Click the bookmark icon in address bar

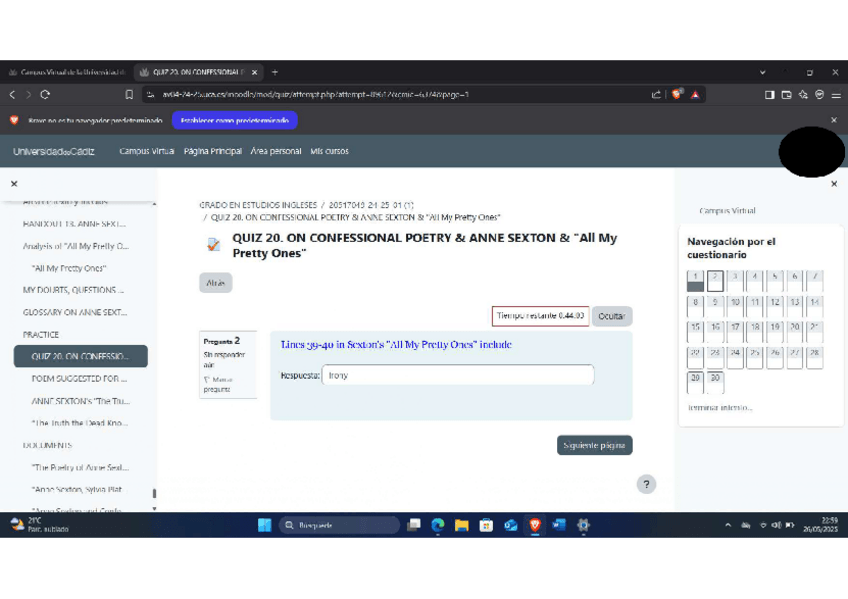click(x=129, y=95)
